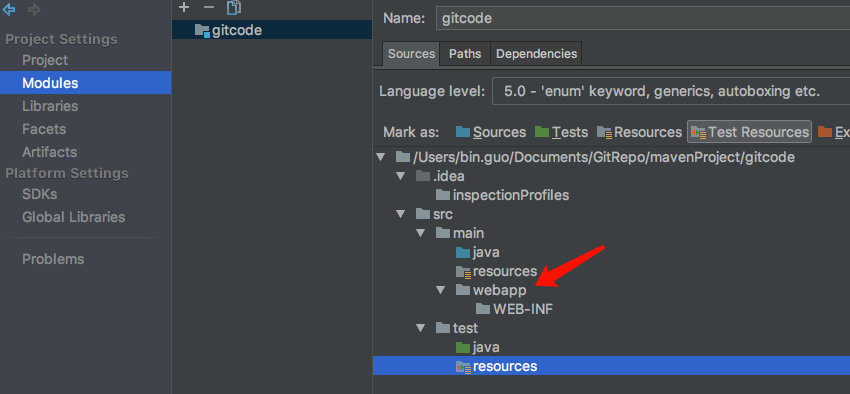Switch to the Paths tab
850x394 pixels.
coord(465,54)
